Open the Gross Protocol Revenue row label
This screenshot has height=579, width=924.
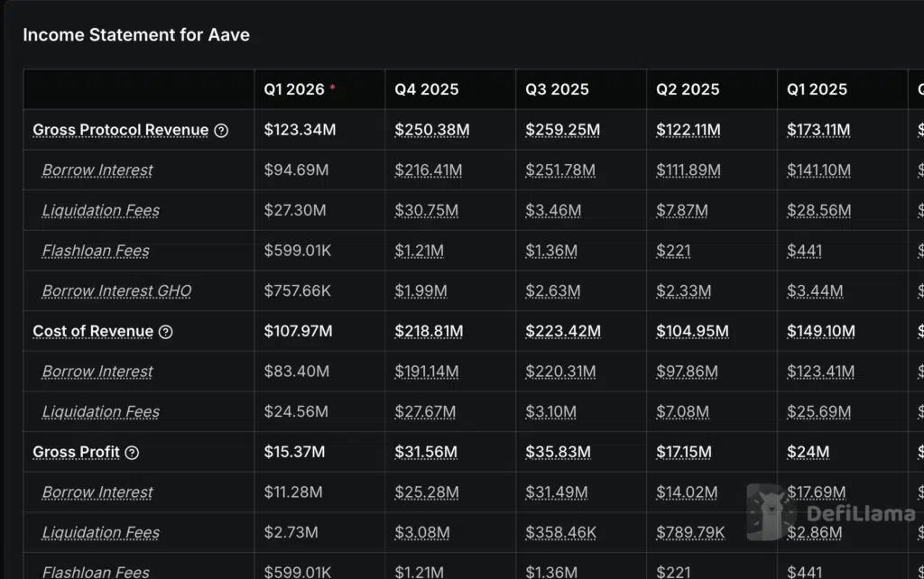click(x=120, y=130)
